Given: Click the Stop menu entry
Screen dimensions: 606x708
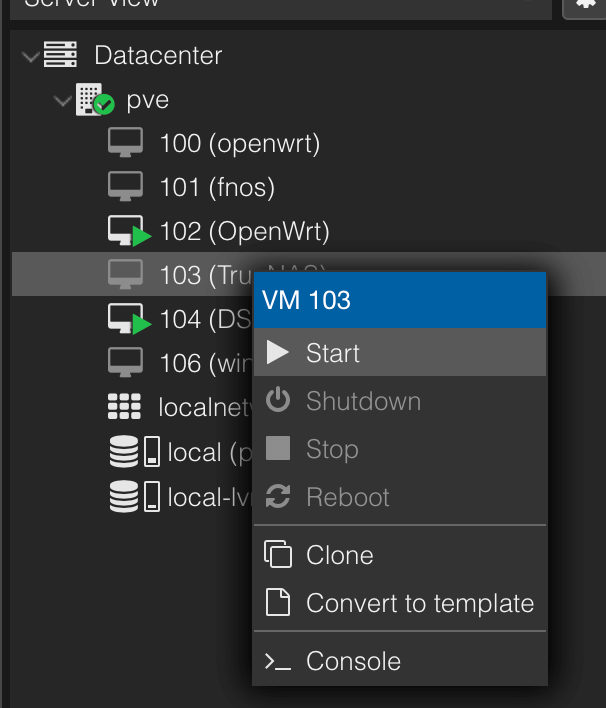Looking at the screenshot, I should [x=331, y=449].
